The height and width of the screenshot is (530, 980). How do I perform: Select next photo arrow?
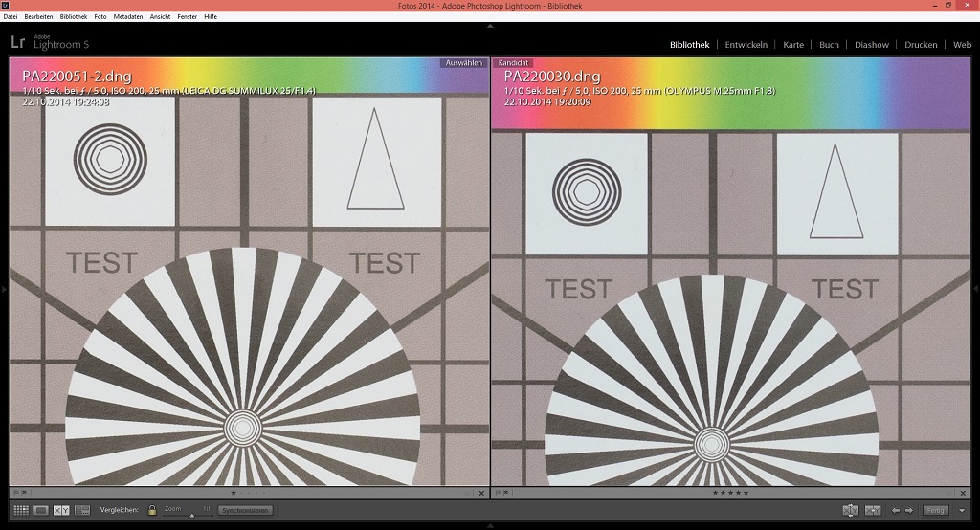point(909,511)
